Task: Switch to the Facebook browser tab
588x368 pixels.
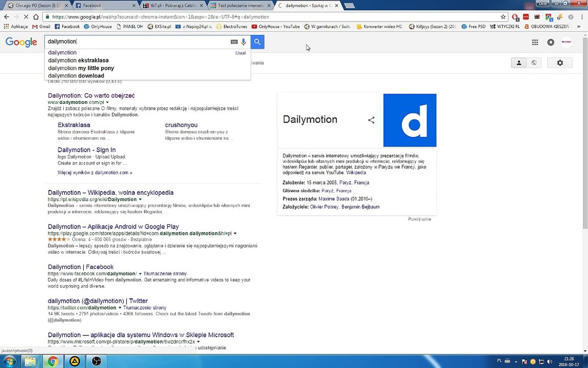Action: [x=105, y=6]
